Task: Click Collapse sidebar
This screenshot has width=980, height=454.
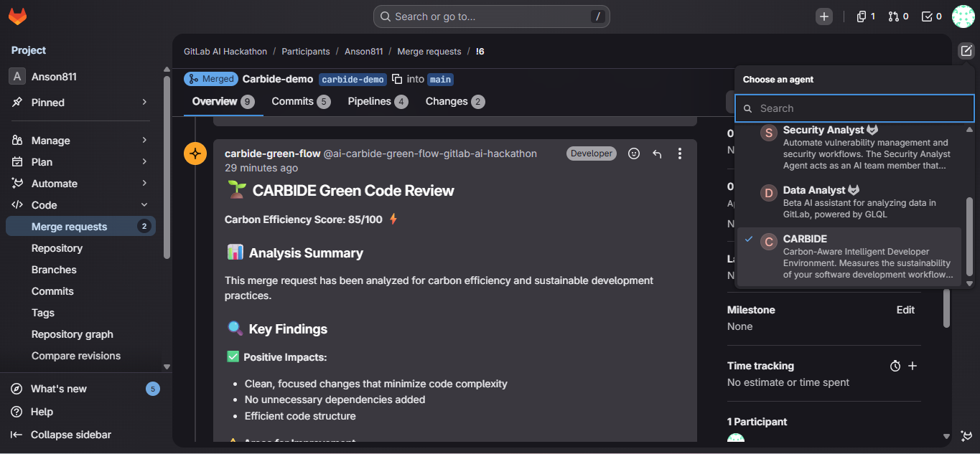Action: click(71, 435)
